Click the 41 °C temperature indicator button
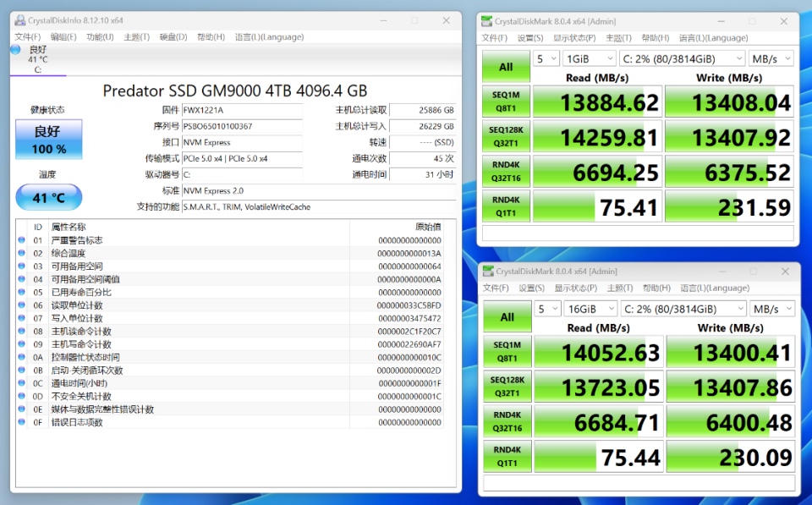This screenshot has height=505, width=812. 49,197
